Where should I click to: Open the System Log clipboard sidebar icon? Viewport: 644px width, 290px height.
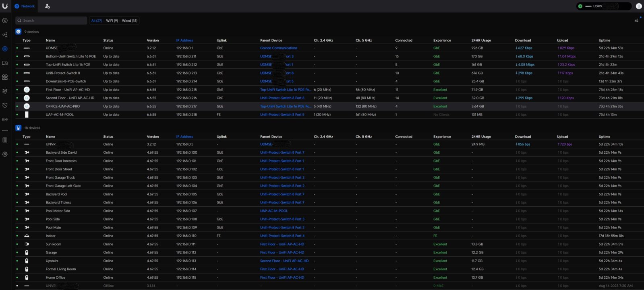point(5,140)
